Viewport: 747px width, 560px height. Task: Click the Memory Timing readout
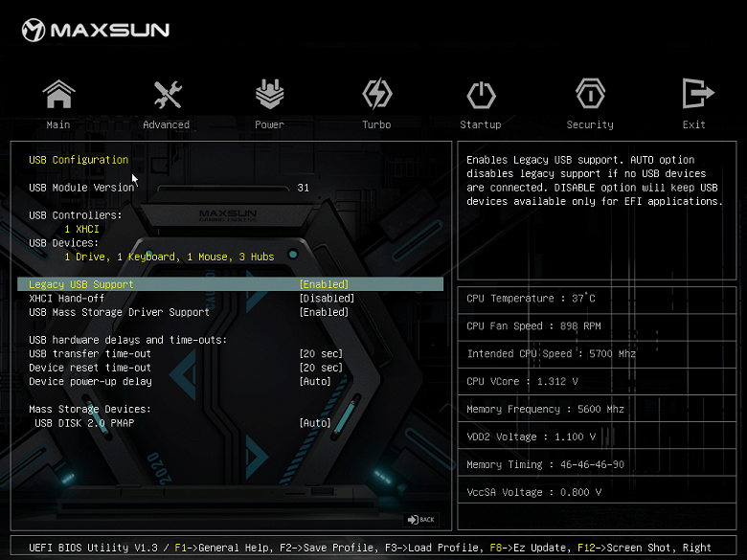pyautogui.click(x=545, y=464)
